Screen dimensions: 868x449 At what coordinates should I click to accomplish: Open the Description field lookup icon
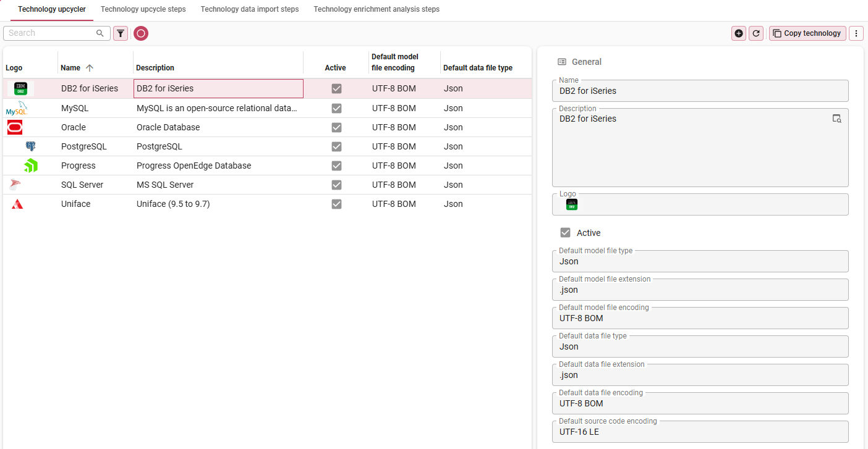836,119
